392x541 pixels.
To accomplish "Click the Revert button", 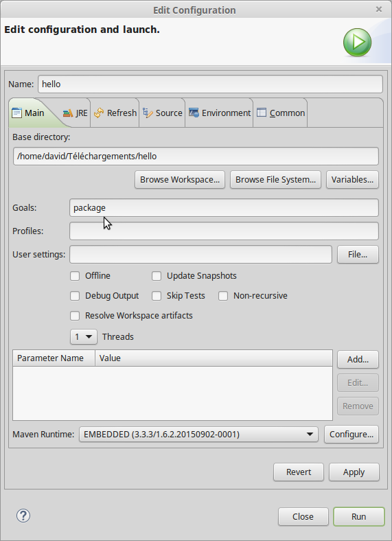I will (x=299, y=472).
